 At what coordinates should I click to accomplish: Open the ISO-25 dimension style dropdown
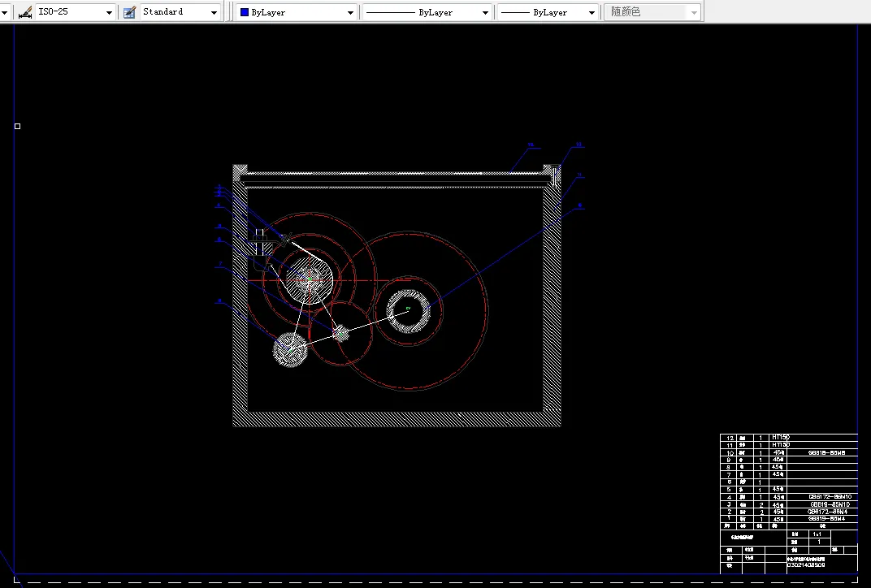pyautogui.click(x=75, y=11)
